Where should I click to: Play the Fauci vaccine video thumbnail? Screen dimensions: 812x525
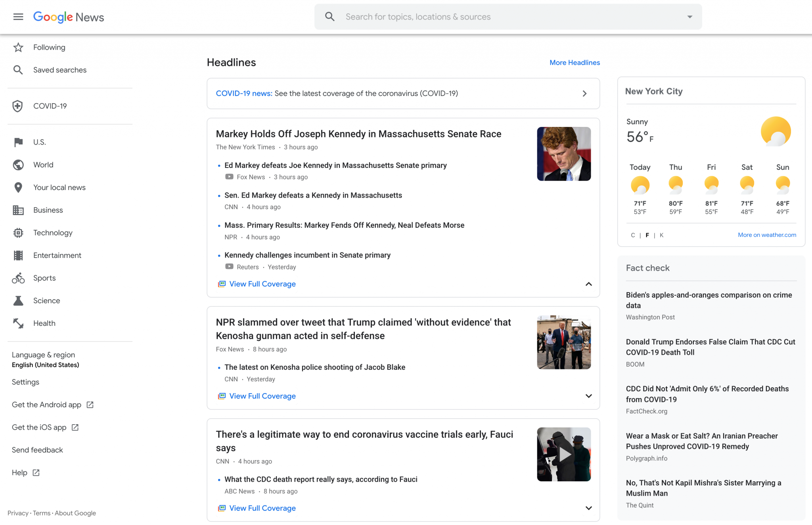point(564,454)
